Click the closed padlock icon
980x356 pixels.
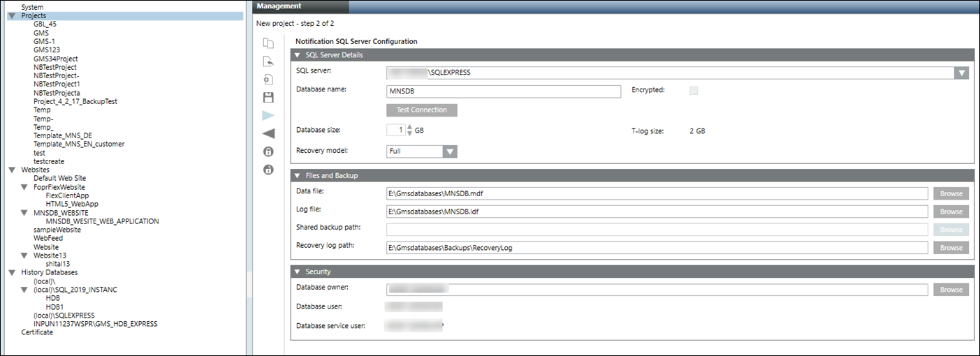(x=268, y=151)
